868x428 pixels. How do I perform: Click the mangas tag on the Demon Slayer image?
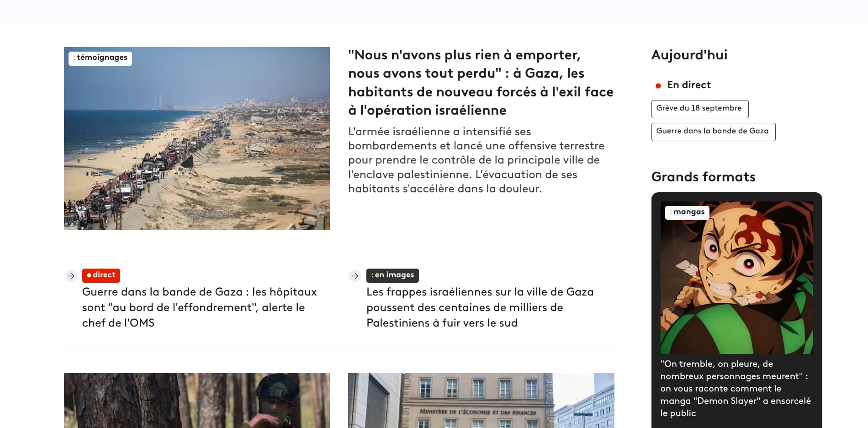(687, 212)
